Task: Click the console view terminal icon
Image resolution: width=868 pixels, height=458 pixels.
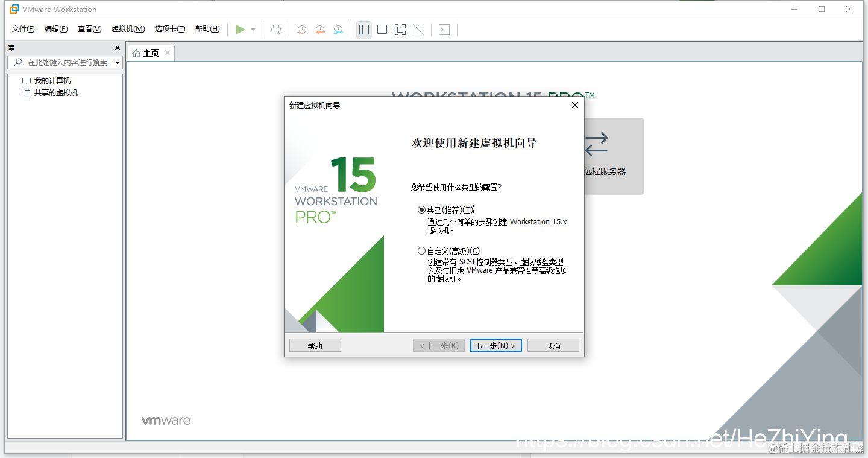Action: 444,30
